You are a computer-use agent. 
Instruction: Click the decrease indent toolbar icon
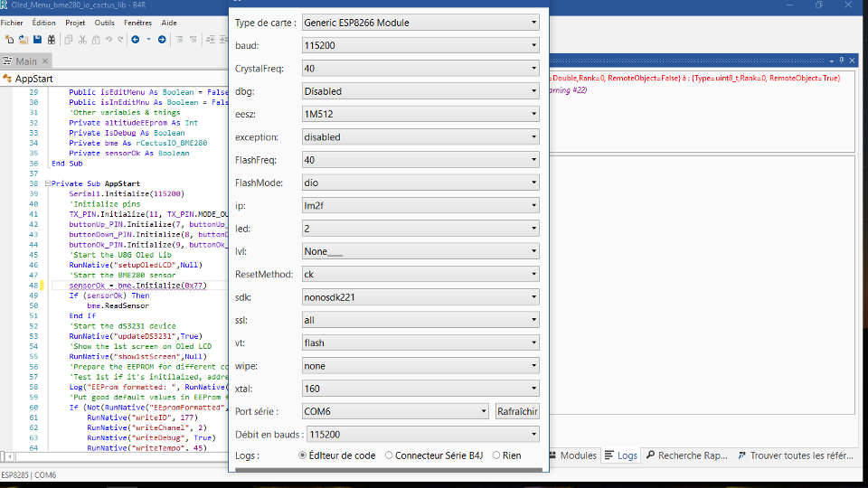(x=211, y=39)
